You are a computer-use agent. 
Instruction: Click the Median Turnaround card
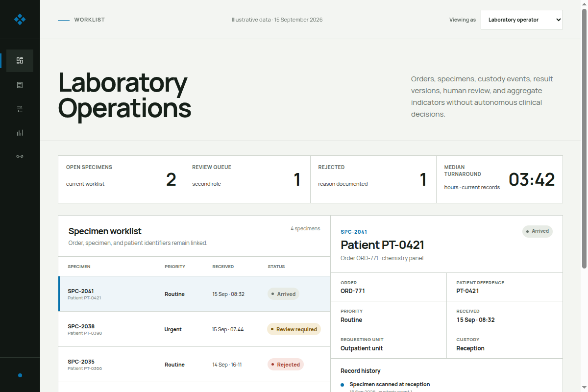[499, 179]
